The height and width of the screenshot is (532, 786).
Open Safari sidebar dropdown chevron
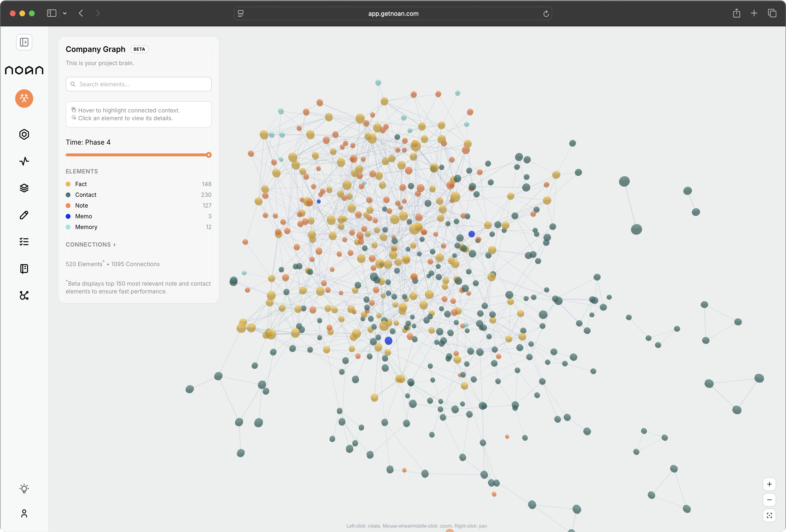coord(65,14)
